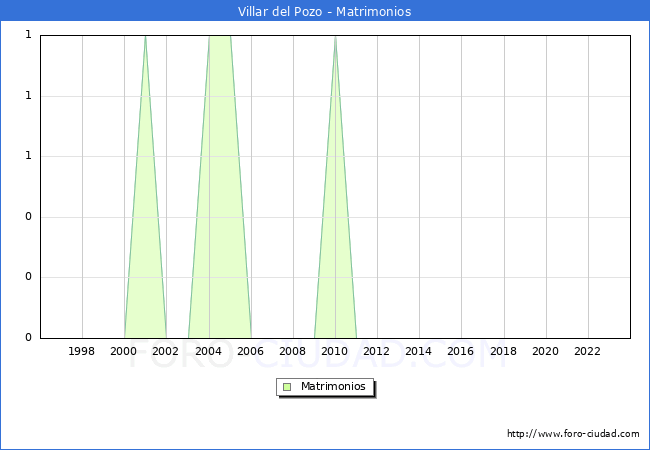Click the green Matrimonios legend swatch
Image resolution: width=650 pixels, height=450 pixels.
(287, 387)
